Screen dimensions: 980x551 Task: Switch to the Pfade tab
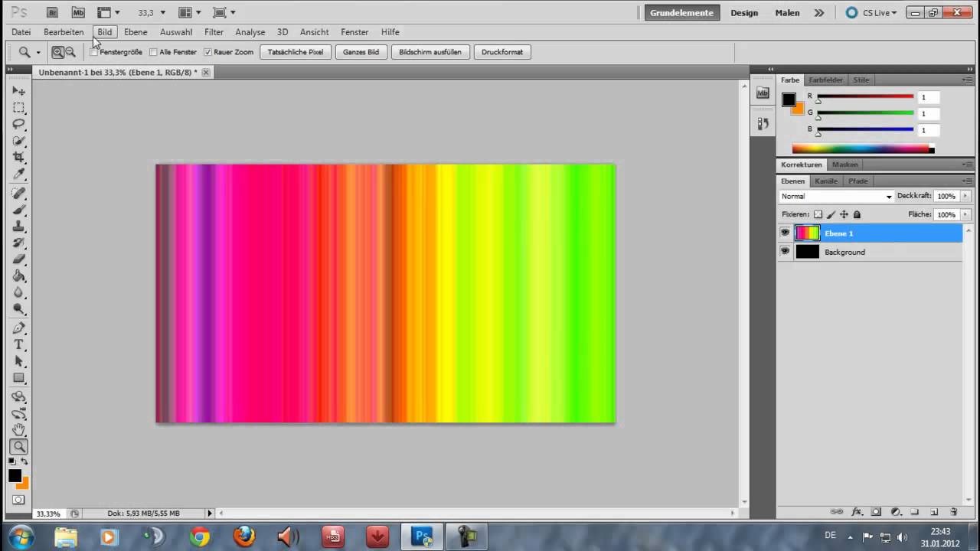coord(858,181)
